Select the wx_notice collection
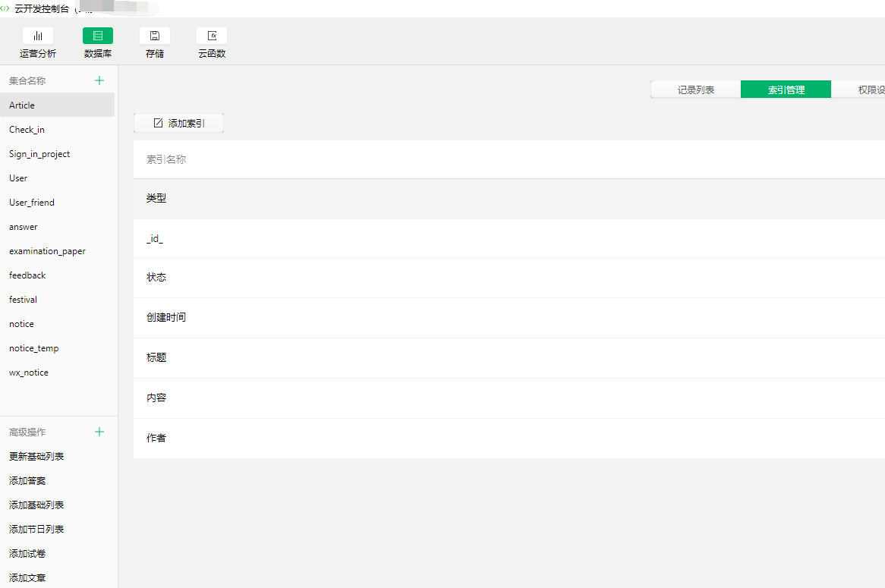The image size is (885, 588). tap(57, 373)
